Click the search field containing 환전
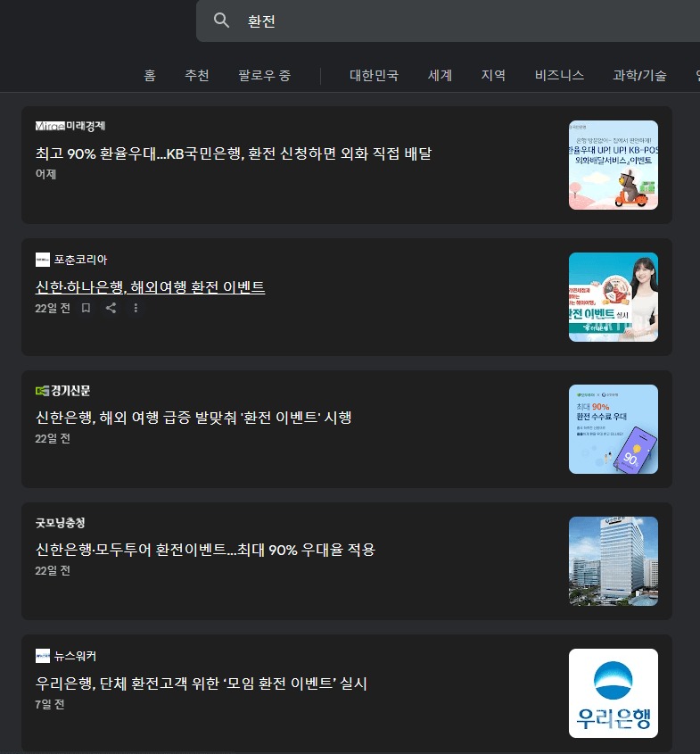Viewport: 700px width, 754px height. pyautogui.click(x=448, y=21)
